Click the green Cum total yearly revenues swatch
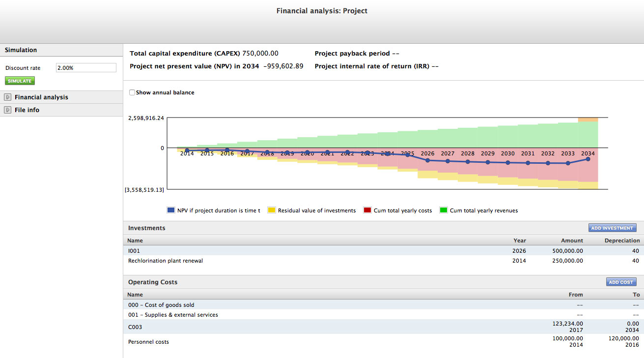Image resolution: width=644 pixels, height=358 pixels. [x=443, y=210]
